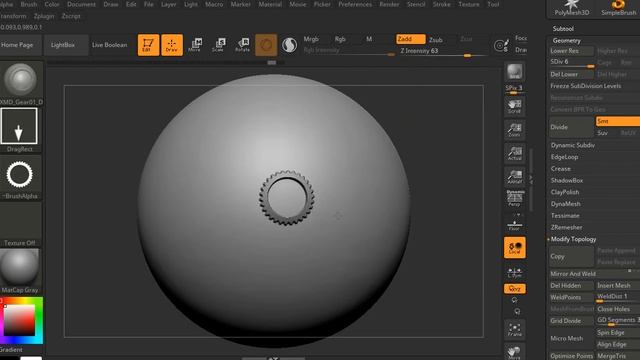Screen dimensions: 640x360
Task: Click the Live Boolean button
Action: click(x=109, y=45)
